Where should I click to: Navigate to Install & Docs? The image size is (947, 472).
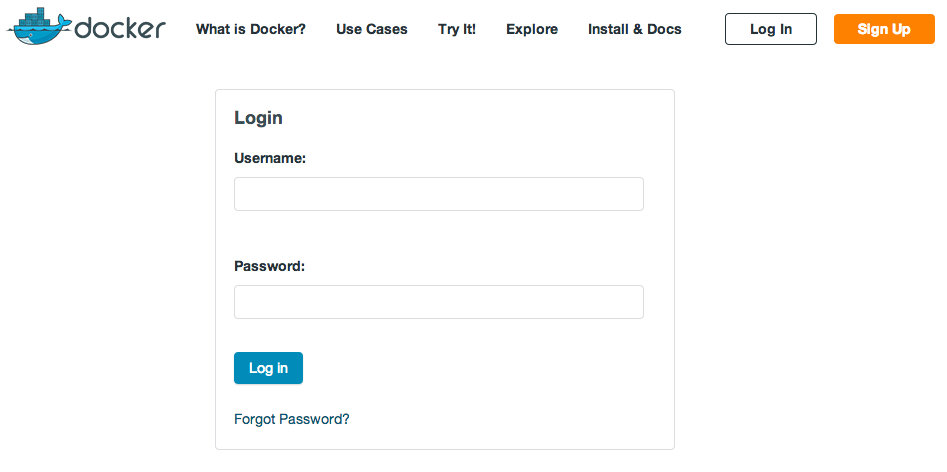click(635, 29)
